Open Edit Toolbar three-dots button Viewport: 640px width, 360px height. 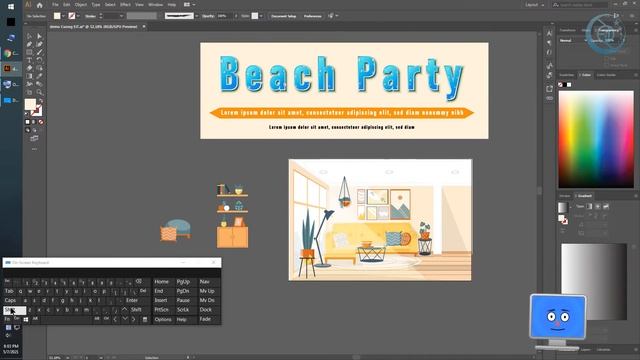click(34, 149)
